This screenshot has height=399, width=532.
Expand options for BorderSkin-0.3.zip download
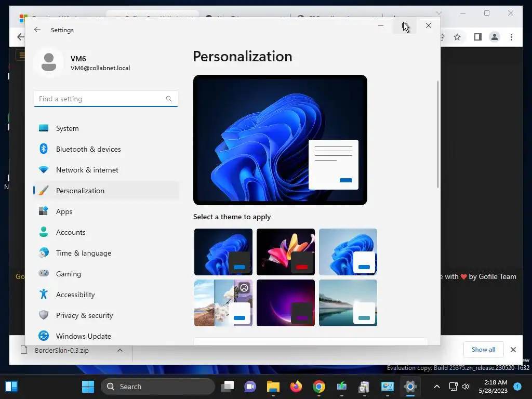pos(120,350)
